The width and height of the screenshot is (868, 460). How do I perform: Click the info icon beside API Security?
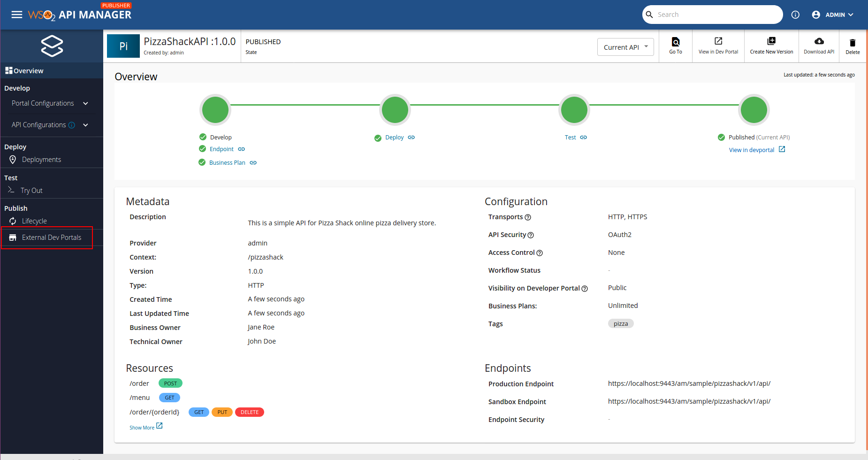pos(531,235)
